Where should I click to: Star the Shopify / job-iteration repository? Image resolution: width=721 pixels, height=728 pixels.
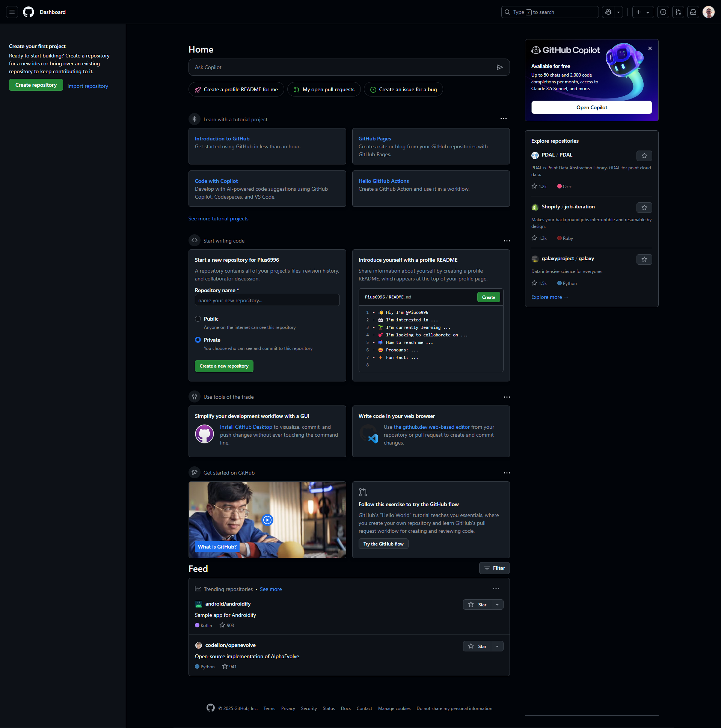point(644,208)
